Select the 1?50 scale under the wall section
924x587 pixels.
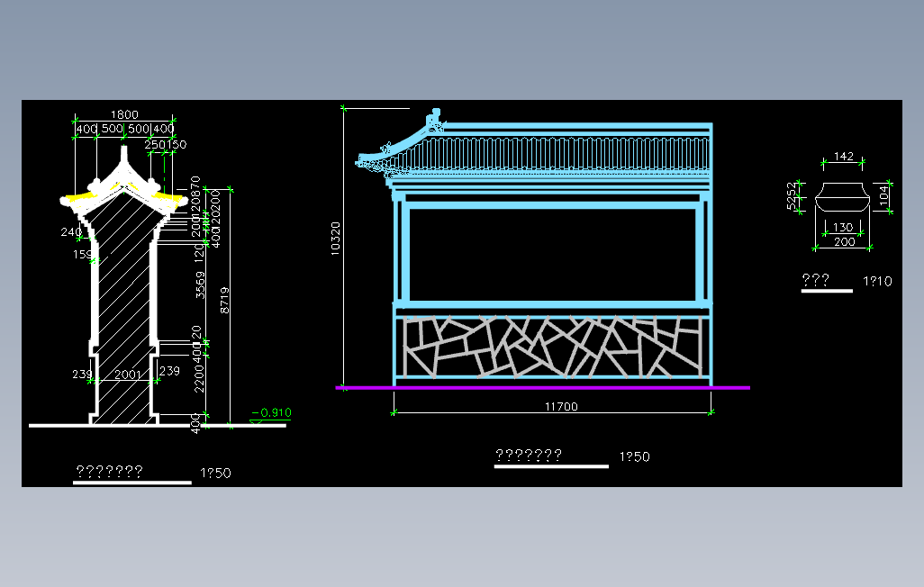click(x=215, y=473)
